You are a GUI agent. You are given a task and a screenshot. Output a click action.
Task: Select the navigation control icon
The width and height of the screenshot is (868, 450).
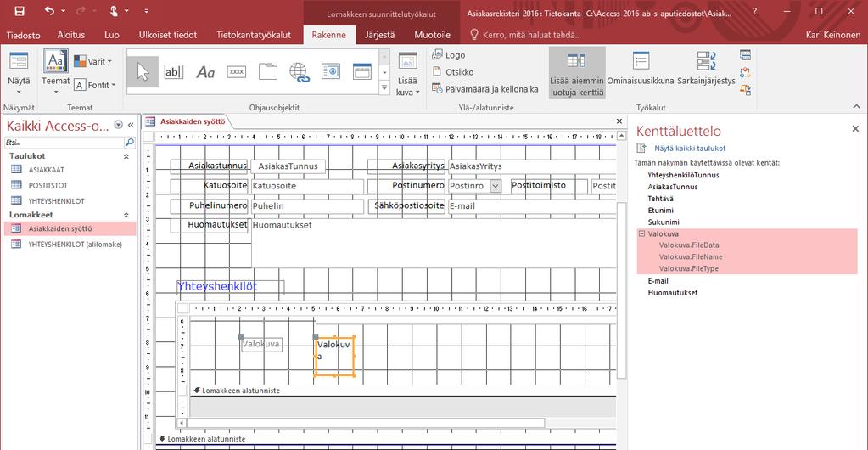coord(362,71)
